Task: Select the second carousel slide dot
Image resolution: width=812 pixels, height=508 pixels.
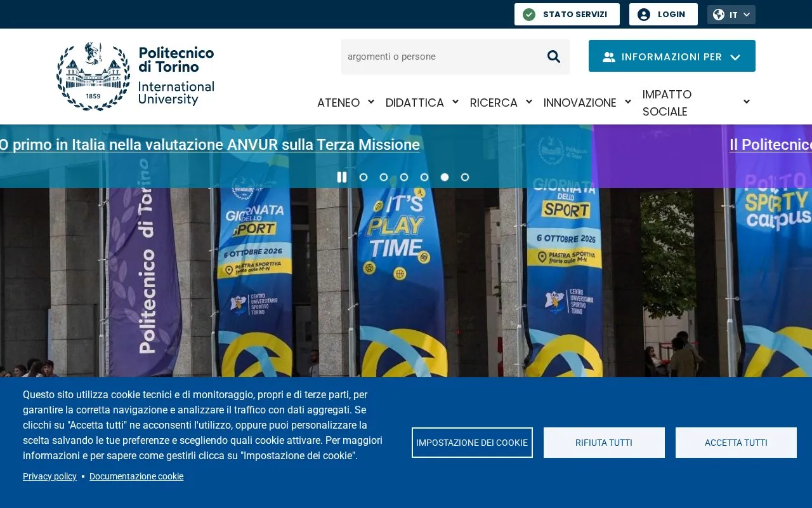Action: click(x=384, y=177)
